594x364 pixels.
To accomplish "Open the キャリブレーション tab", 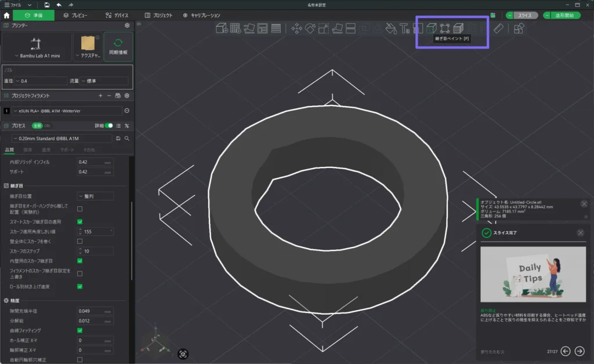I will click(x=201, y=15).
